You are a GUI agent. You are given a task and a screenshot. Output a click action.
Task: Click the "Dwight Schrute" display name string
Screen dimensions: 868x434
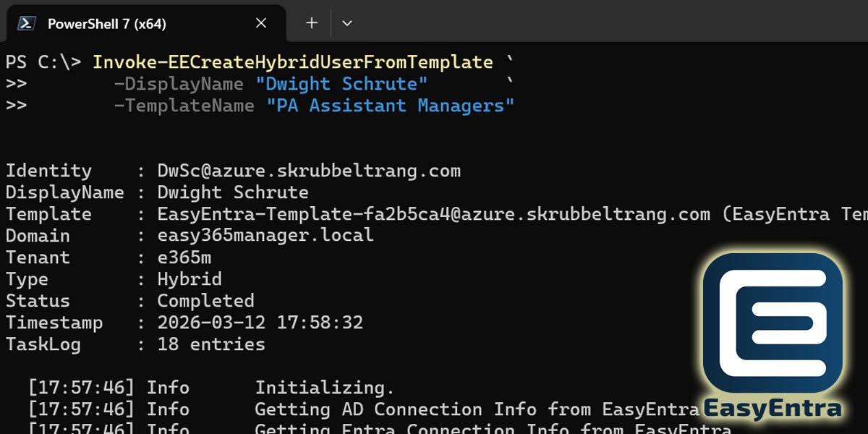[x=341, y=84]
